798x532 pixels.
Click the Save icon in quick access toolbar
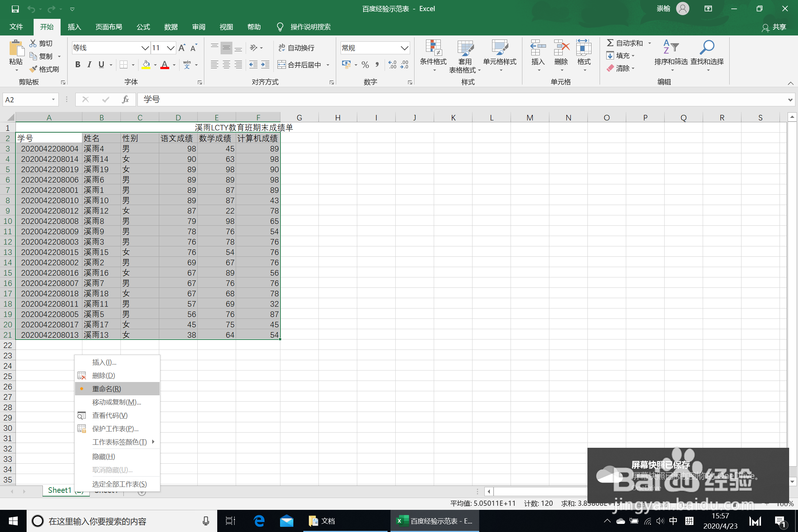[15, 9]
